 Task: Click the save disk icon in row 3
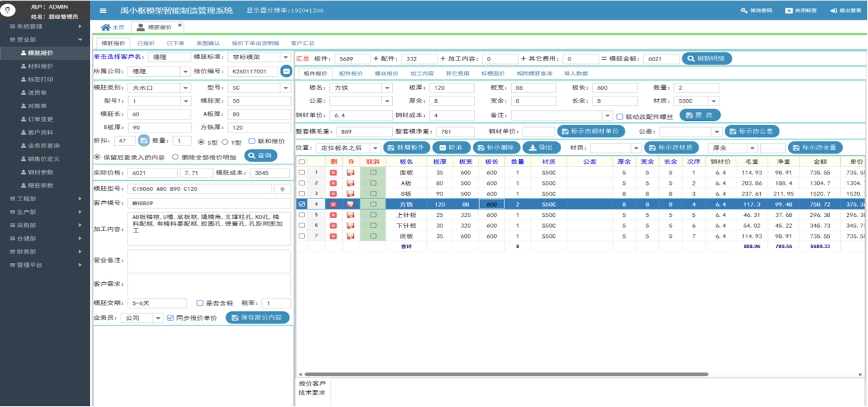[351, 194]
